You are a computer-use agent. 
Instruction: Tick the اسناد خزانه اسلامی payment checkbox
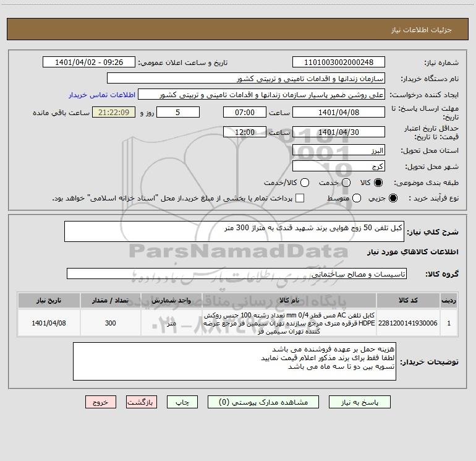click(300, 198)
